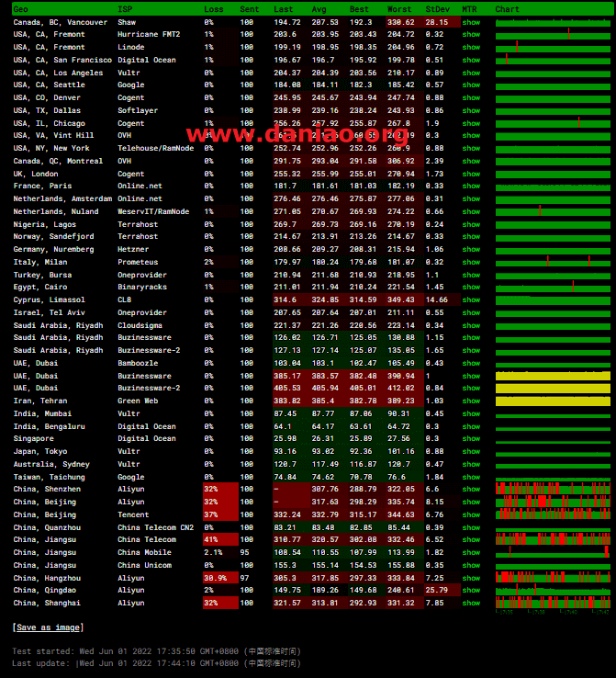Click the yellow chart for Iran Tehran
Screen dimensions: 616x678
pos(553,401)
